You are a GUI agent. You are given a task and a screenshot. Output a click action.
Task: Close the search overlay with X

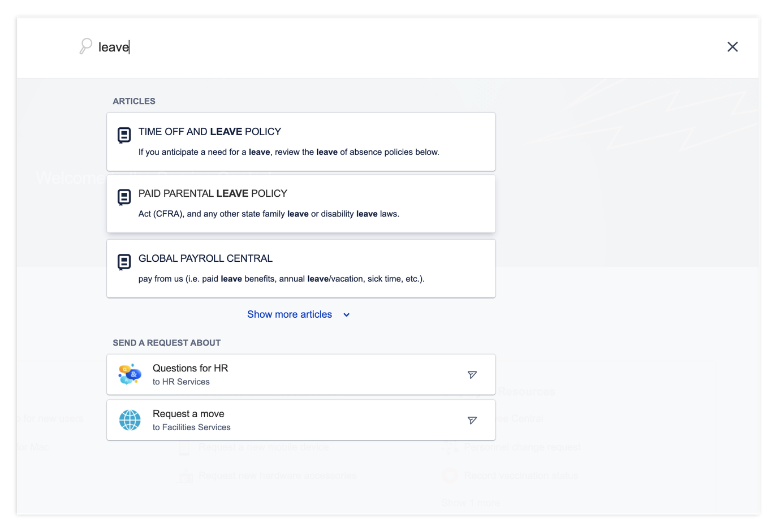(732, 47)
